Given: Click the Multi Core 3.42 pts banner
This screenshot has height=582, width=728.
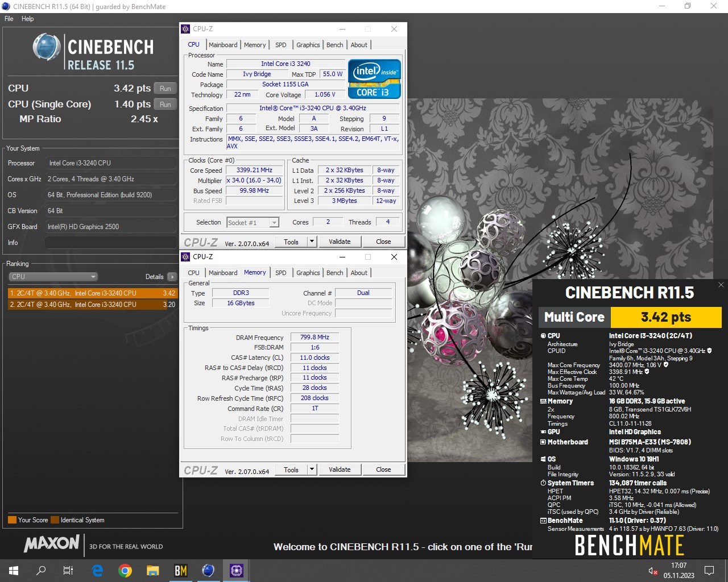Looking at the screenshot, I should point(630,317).
